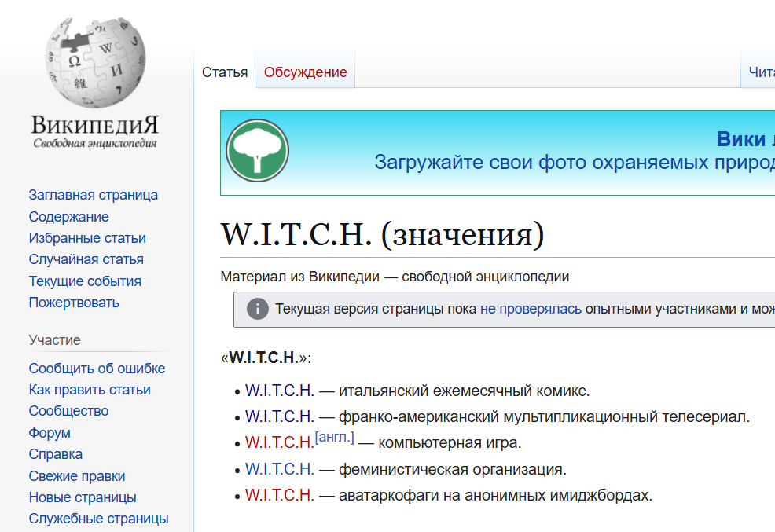
Task: Click Сообщить об ошибке
Action: [97, 369]
